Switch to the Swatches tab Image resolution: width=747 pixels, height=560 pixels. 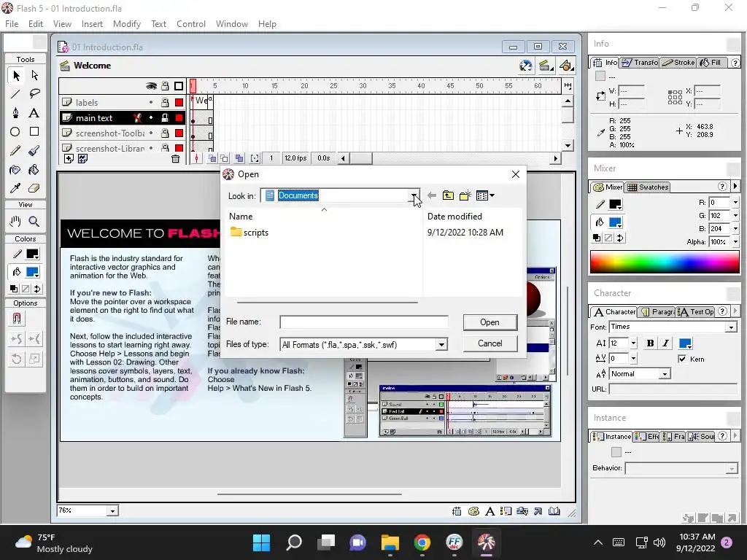(x=648, y=187)
